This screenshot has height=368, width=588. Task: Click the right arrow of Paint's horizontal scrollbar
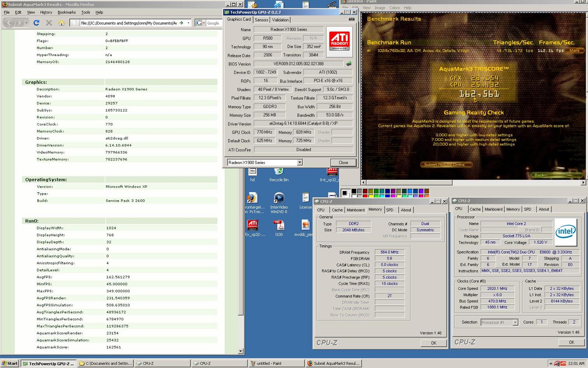[583, 182]
